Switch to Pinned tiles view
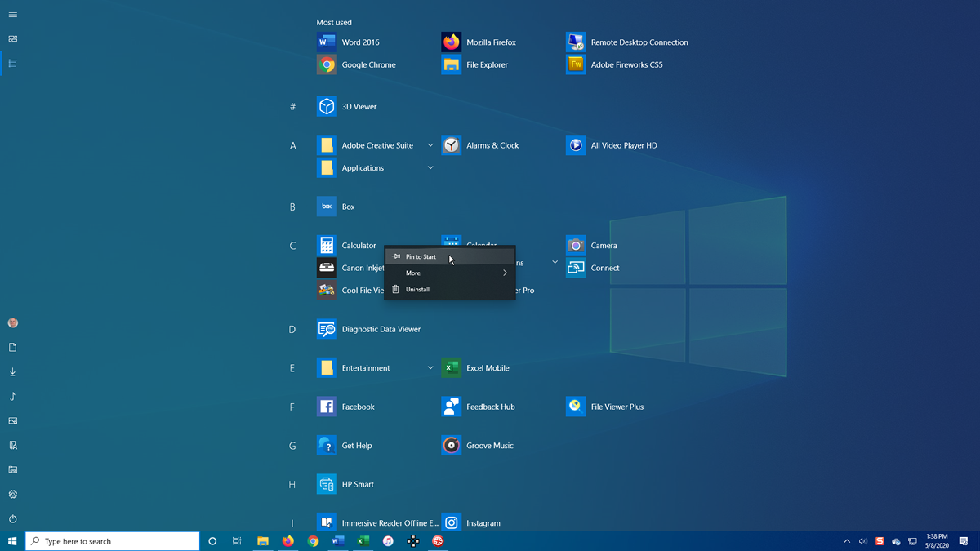 coord(12,38)
